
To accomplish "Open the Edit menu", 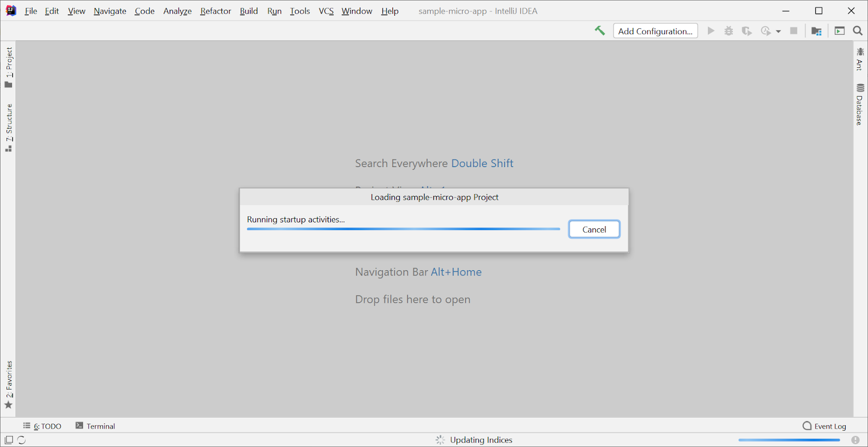I will coord(52,11).
